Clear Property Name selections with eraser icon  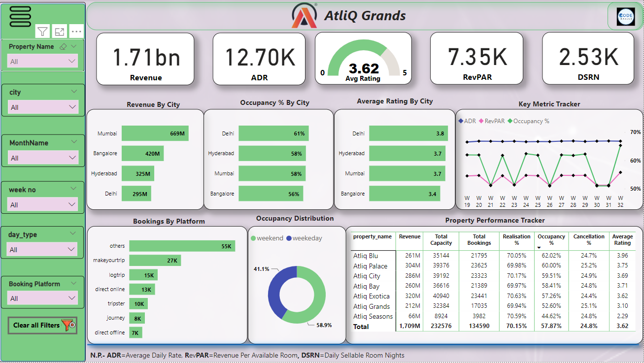pos(63,47)
